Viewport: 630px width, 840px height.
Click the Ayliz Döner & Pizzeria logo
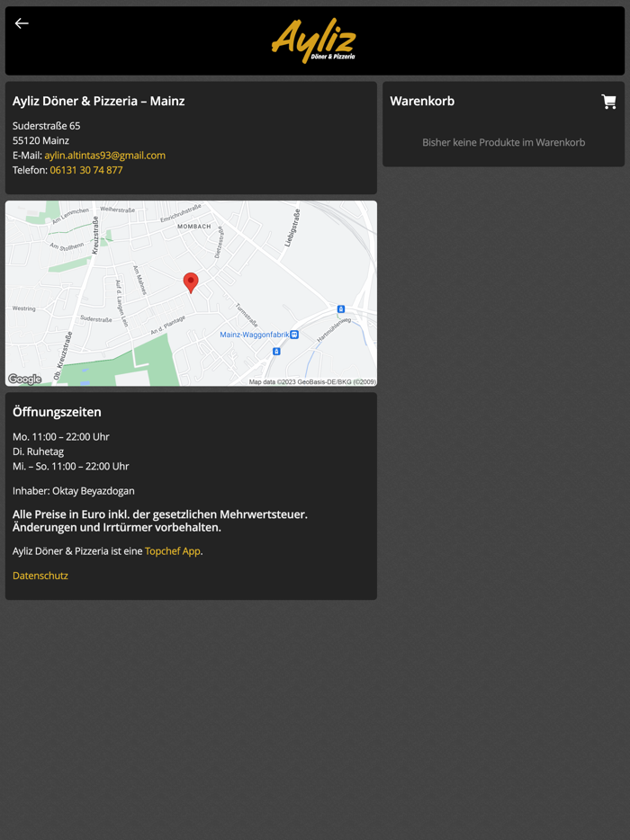coord(314,40)
